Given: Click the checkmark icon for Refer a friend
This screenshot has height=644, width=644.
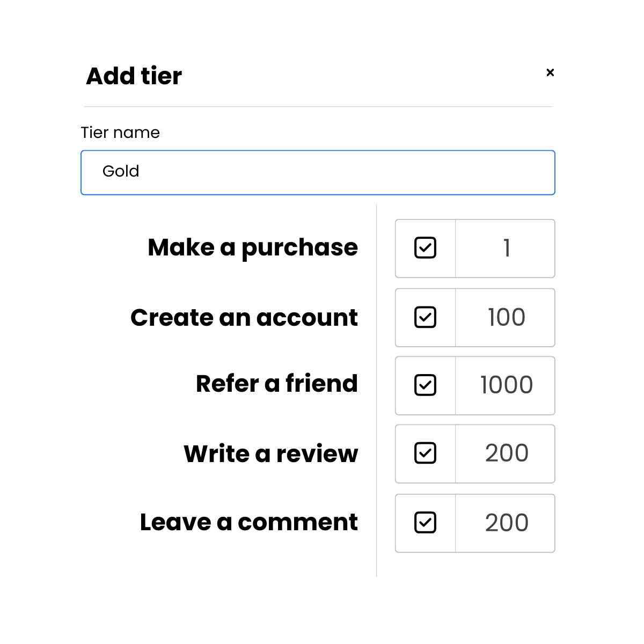Looking at the screenshot, I should 425,385.
